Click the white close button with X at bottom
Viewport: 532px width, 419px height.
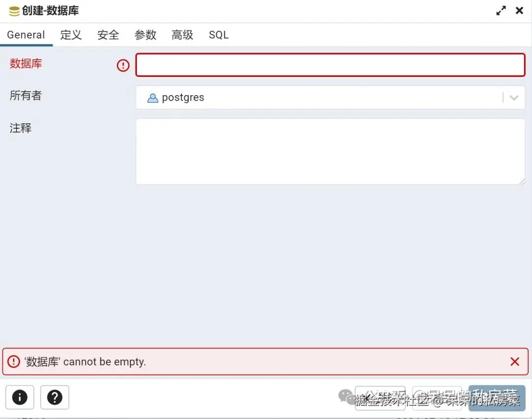coord(380,398)
